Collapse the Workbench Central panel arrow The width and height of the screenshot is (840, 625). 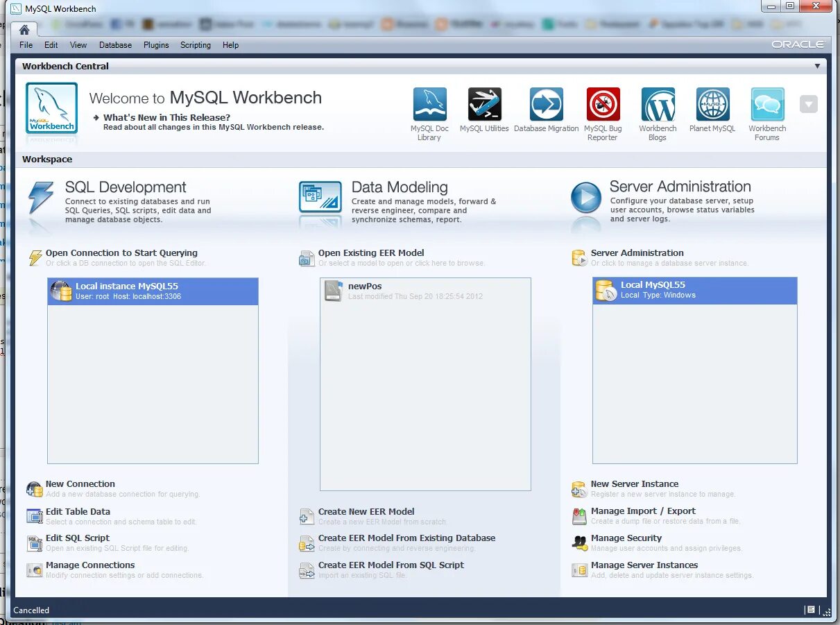coord(817,66)
